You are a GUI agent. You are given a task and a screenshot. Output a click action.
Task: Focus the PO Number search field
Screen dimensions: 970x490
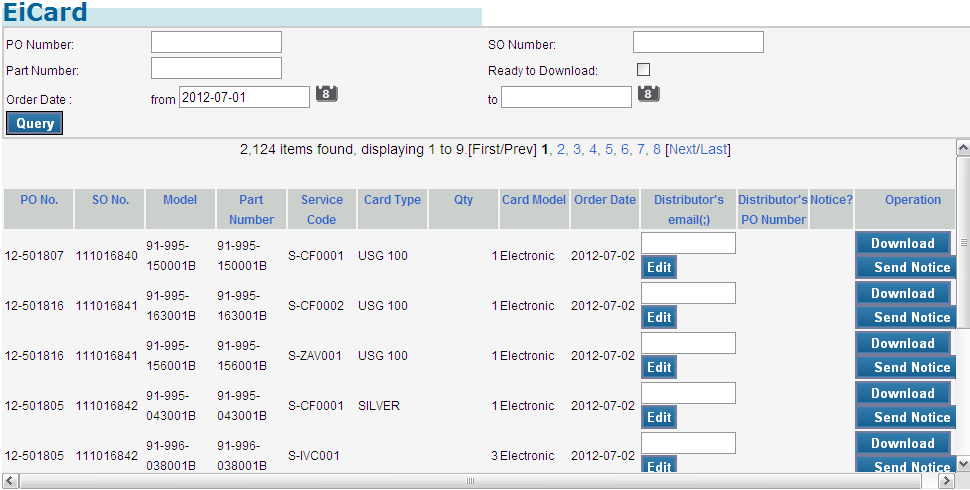pos(216,42)
